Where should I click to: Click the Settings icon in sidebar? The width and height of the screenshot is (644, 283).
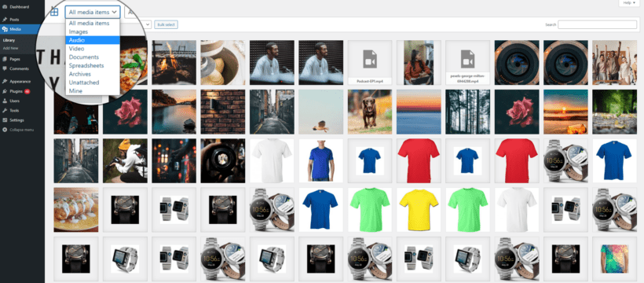click(5, 120)
